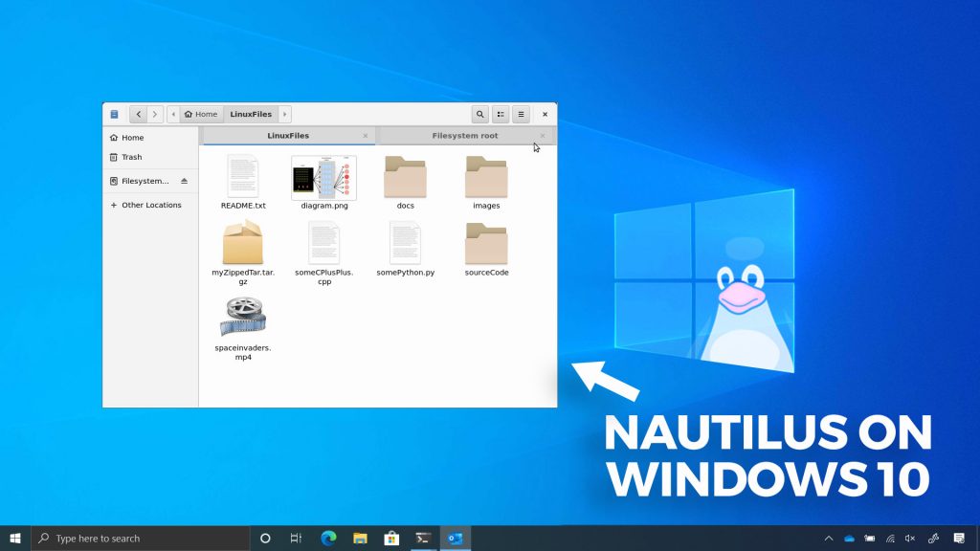Click the Nautilus sidebar bookmark icon in header
980x551 pixels.
tap(115, 115)
